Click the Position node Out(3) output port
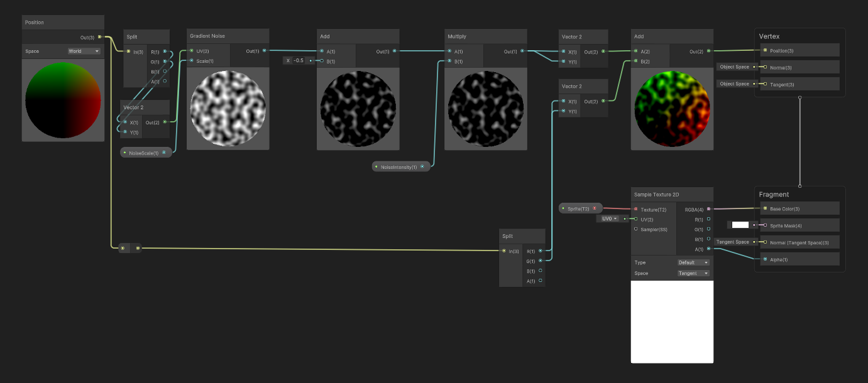 100,38
